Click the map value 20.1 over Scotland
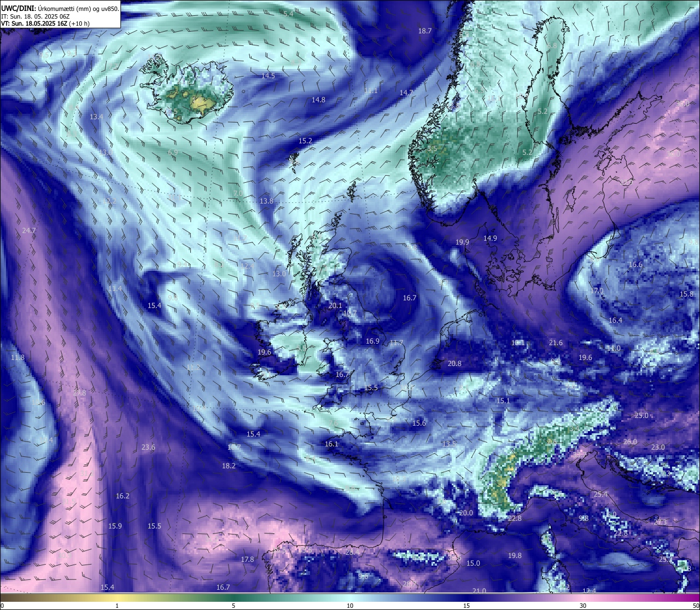This screenshot has width=700, height=610. pyautogui.click(x=335, y=306)
